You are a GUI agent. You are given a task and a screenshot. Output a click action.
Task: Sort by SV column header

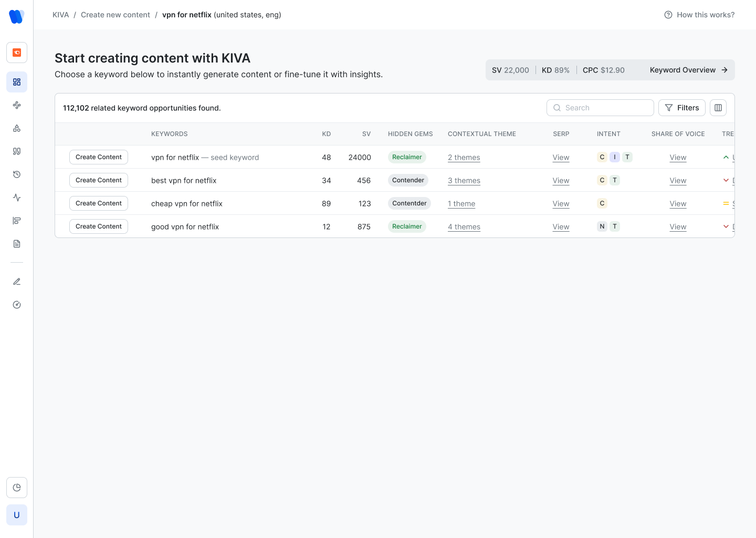click(x=366, y=134)
